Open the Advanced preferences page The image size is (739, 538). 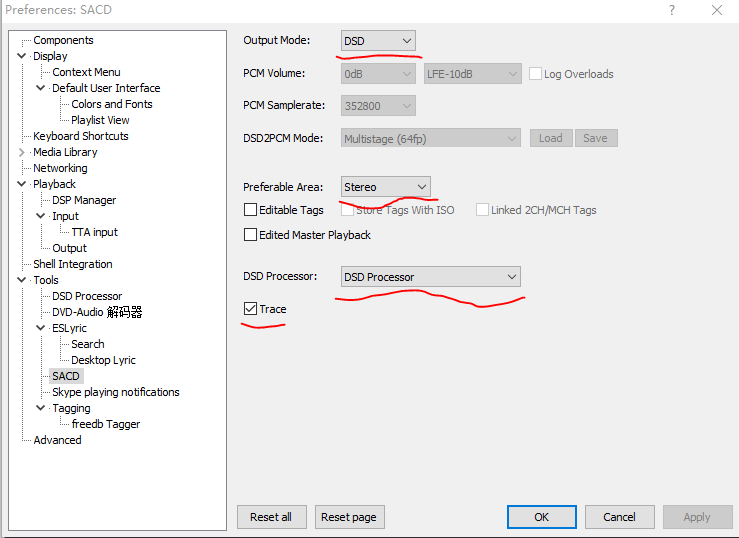point(57,440)
